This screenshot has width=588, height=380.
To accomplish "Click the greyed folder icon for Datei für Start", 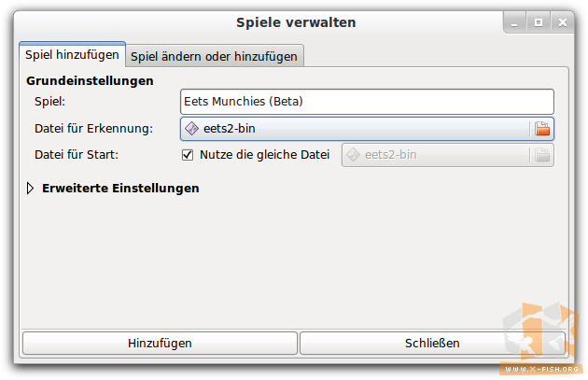I will [x=542, y=155].
